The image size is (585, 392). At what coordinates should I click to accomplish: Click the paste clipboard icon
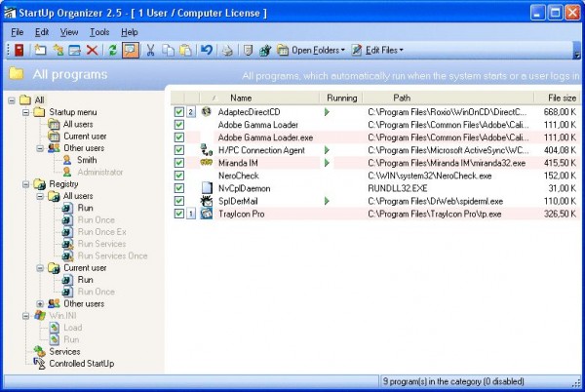coord(186,50)
